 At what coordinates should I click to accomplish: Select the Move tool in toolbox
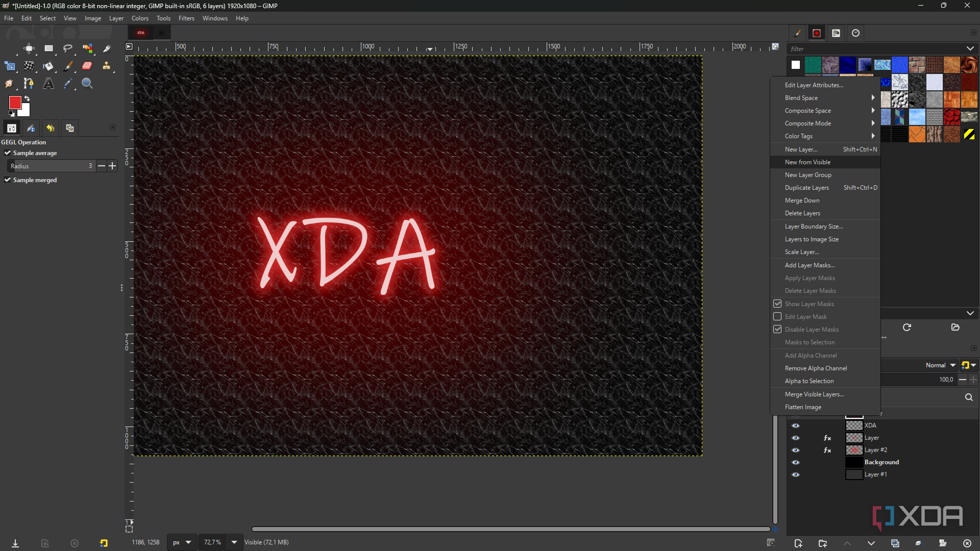point(29,48)
